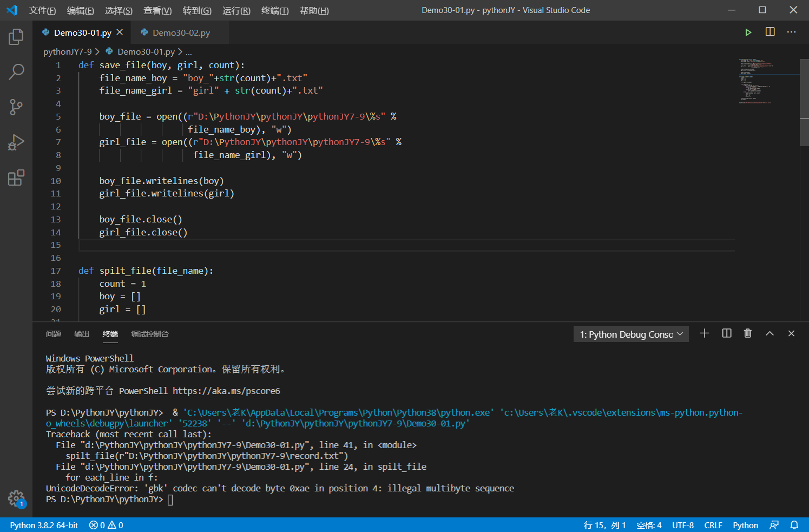Image resolution: width=809 pixels, height=532 pixels.
Task: Click 'girl_file.close()' on line 14
Action: click(x=143, y=232)
